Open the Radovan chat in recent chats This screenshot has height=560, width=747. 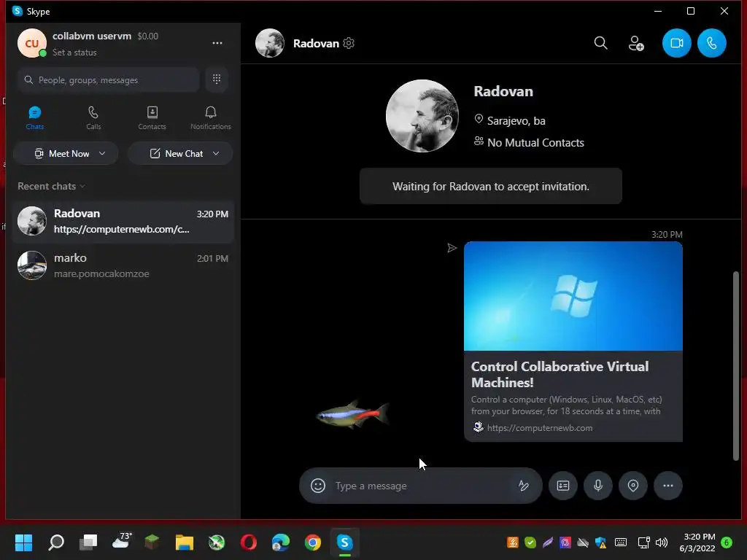coord(123,222)
